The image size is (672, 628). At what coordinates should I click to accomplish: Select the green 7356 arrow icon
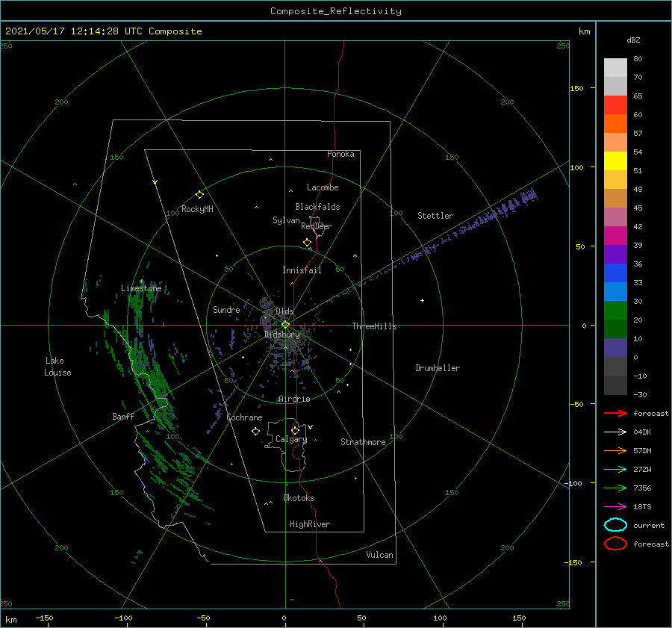(x=615, y=488)
